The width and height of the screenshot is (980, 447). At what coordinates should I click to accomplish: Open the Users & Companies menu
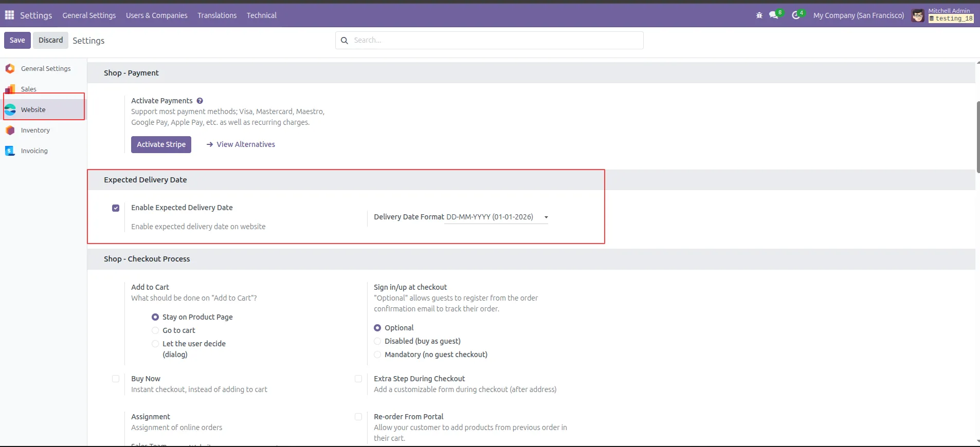[x=156, y=15]
